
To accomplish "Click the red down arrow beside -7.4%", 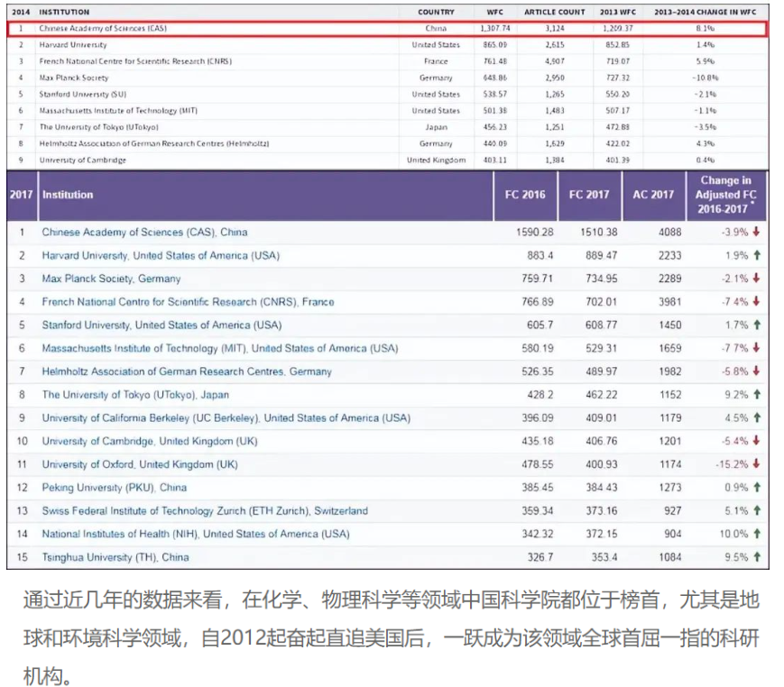I will click(x=757, y=301).
